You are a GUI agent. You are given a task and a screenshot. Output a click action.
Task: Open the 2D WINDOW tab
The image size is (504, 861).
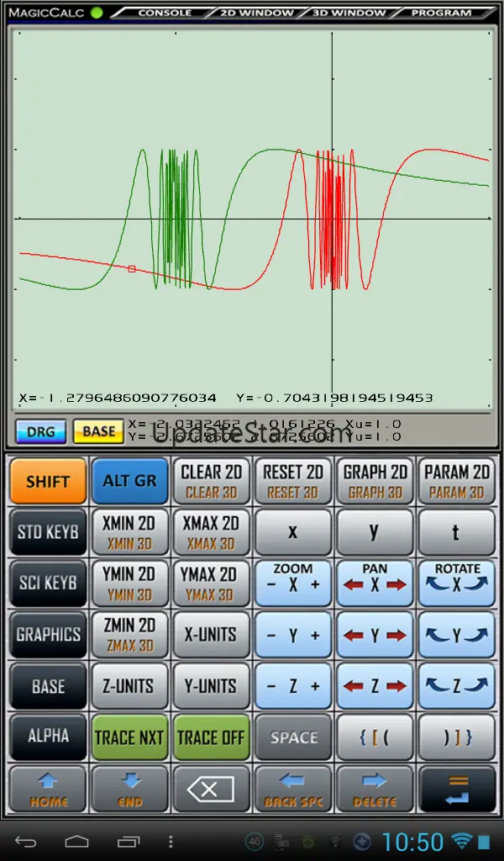(x=257, y=12)
